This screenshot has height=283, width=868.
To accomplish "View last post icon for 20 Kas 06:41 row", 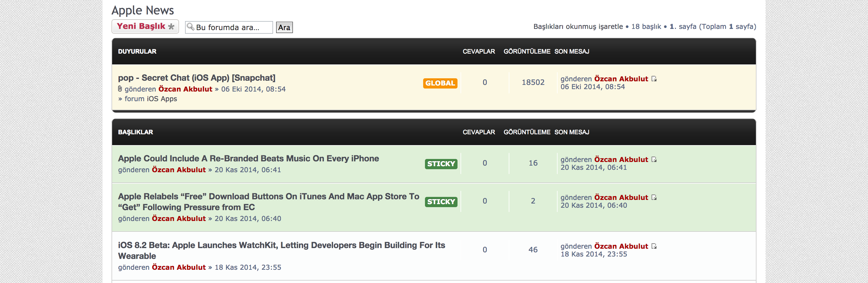I will pos(654,160).
